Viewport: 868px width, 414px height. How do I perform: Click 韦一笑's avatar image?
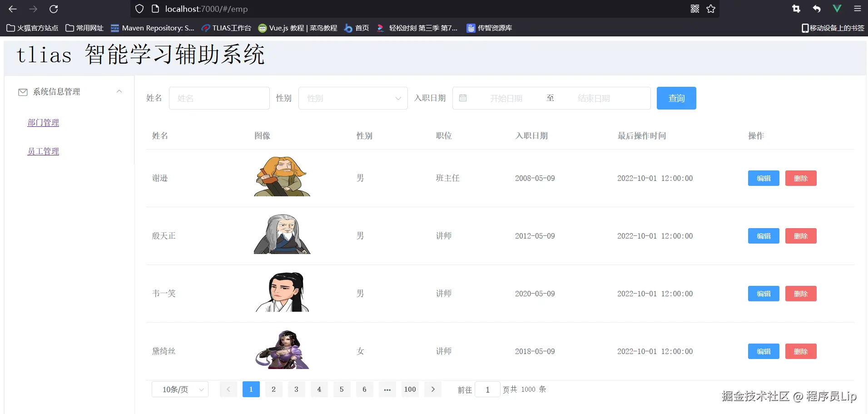pyautogui.click(x=282, y=292)
